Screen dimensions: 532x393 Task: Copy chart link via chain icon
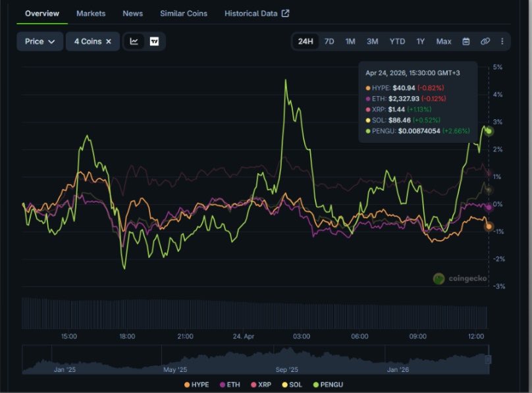click(485, 41)
